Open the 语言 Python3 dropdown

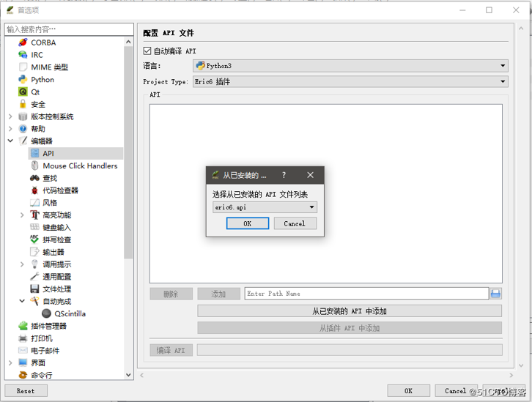point(350,66)
